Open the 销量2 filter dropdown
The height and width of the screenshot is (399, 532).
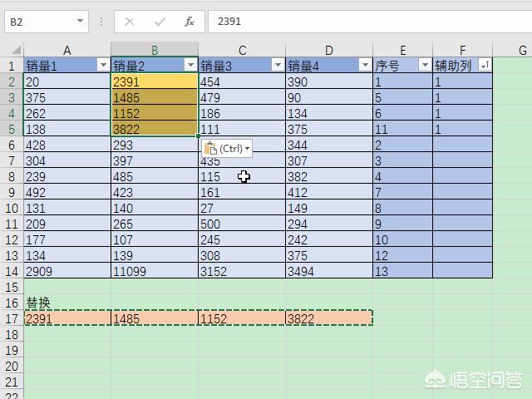coord(190,65)
